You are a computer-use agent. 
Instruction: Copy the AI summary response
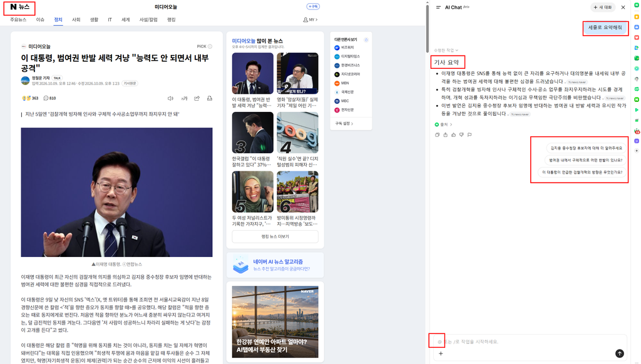(x=438, y=135)
